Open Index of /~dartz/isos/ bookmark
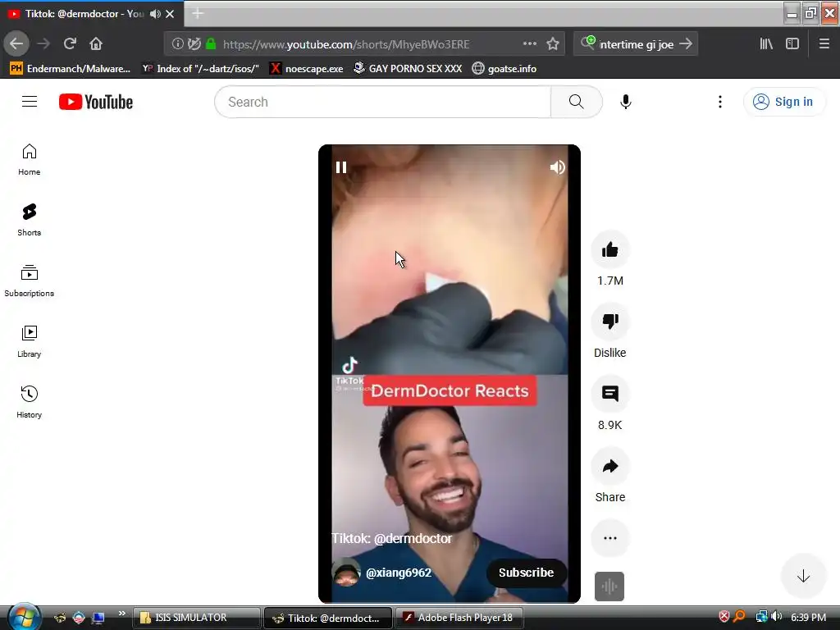The image size is (840, 630). pyautogui.click(x=200, y=69)
